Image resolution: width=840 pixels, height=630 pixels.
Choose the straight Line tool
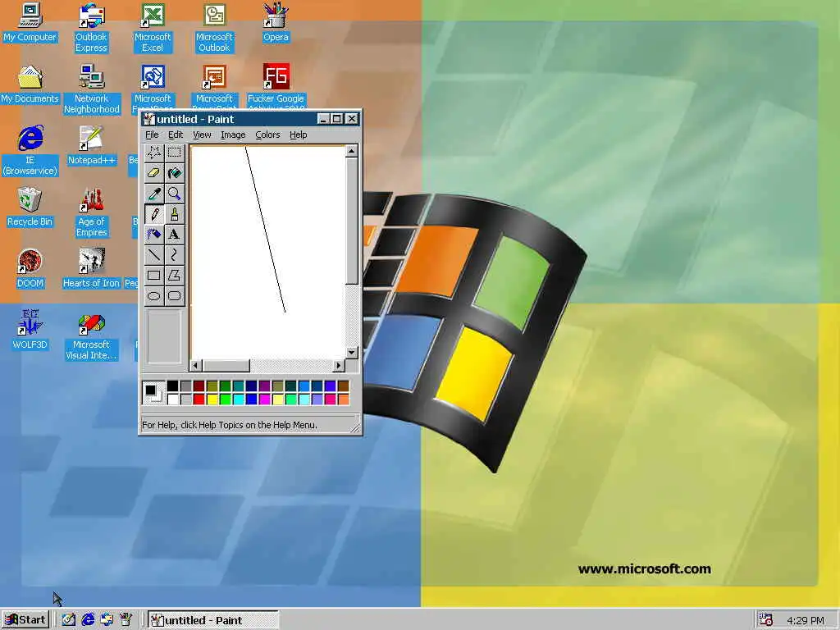153,255
